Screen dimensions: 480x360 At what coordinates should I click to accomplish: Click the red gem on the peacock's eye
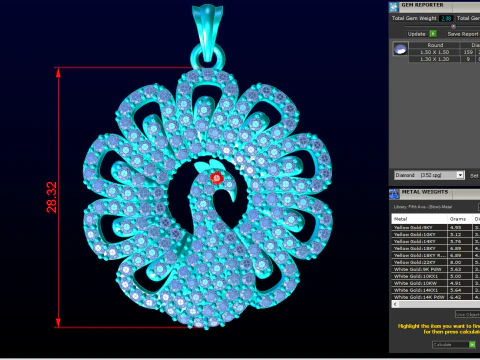click(x=217, y=178)
